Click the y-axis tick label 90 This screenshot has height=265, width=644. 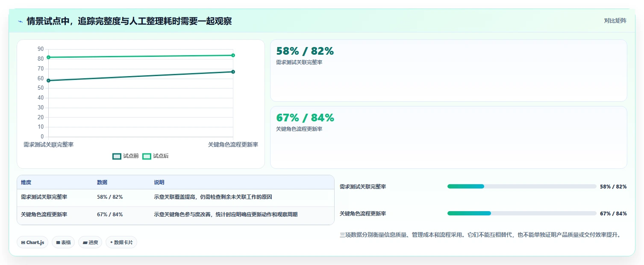(41, 49)
